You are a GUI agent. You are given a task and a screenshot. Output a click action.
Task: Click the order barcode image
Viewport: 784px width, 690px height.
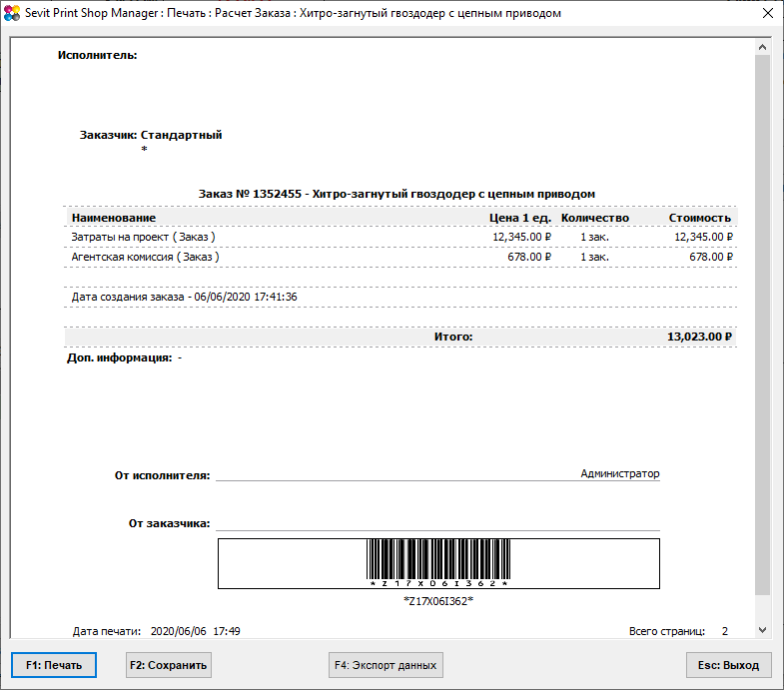(438, 563)
